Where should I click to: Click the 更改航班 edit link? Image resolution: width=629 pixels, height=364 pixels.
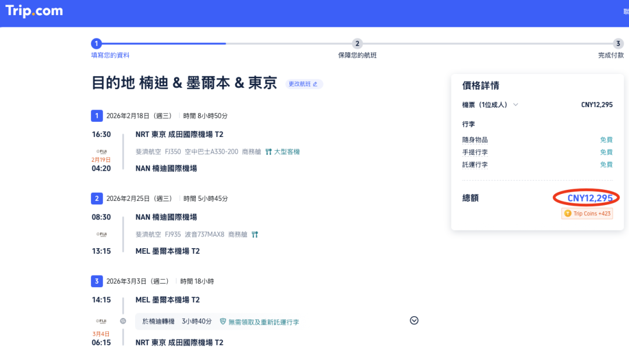click(x=303, y=84)
